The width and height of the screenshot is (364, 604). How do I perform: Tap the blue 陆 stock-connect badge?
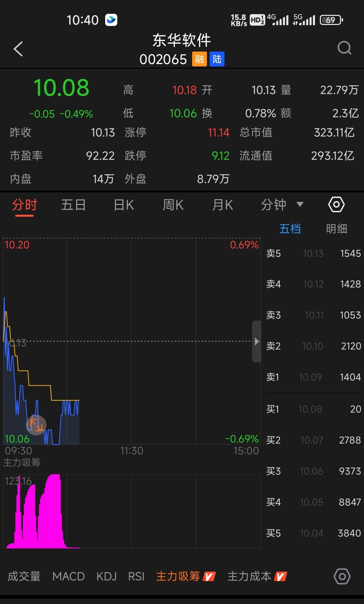pos(217,59)
